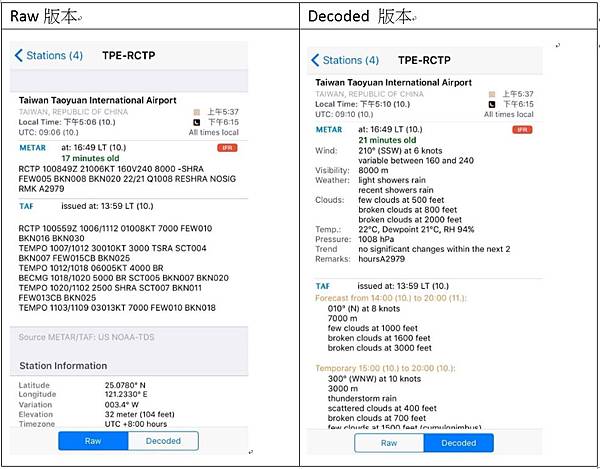The image size is (600, 469).
Task: Click the red IFR badge in Raw panel
Action: point(227,148)
